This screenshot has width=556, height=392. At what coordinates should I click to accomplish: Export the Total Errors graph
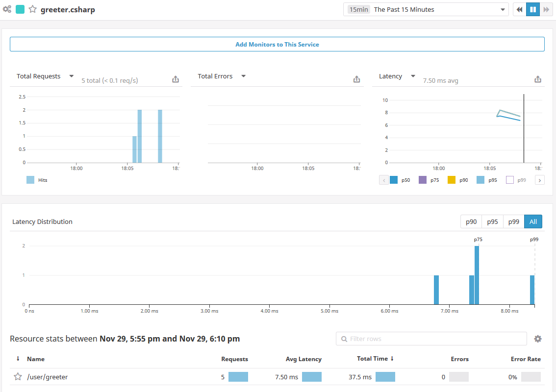[357, 79]
